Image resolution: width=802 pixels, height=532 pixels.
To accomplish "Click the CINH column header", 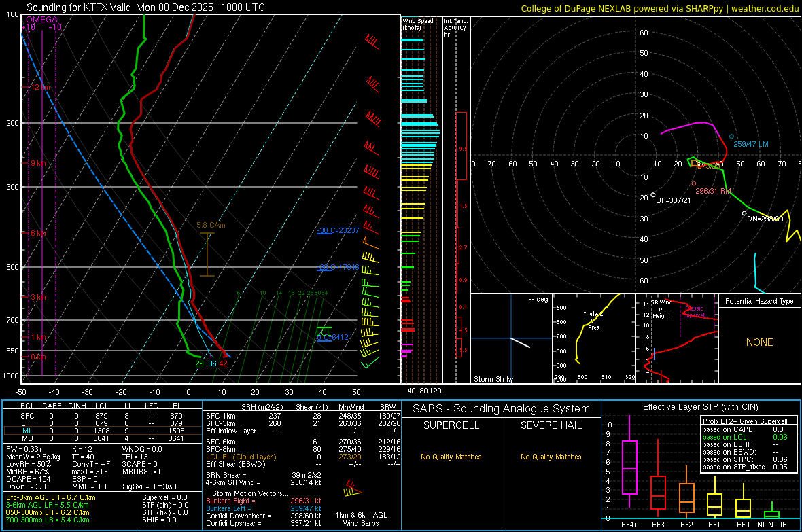I will click(77, 406).
